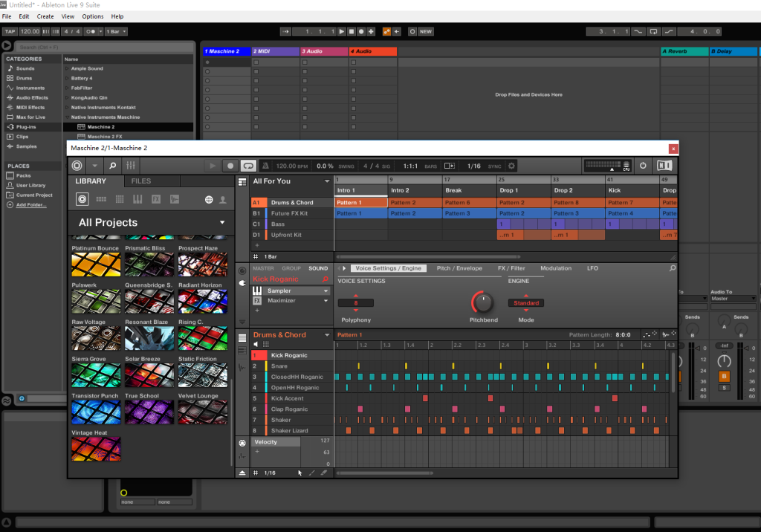Screen dimensions: 761x532
Task: Toggle the S solo button on return track
Action: [724, 388]
